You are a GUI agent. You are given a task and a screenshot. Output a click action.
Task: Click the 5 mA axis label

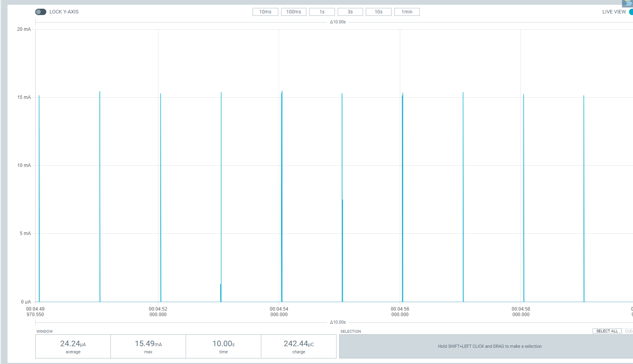pyautogui.click(x=25, y=233)
